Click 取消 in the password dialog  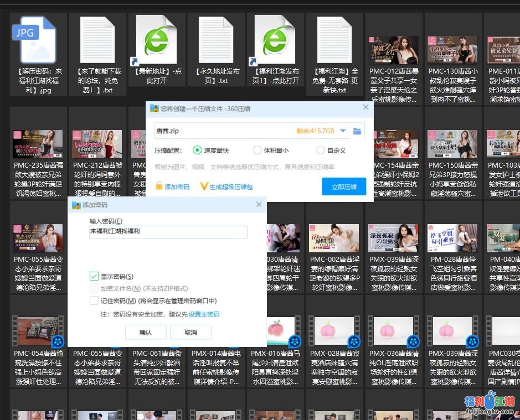tap(191, 332)
